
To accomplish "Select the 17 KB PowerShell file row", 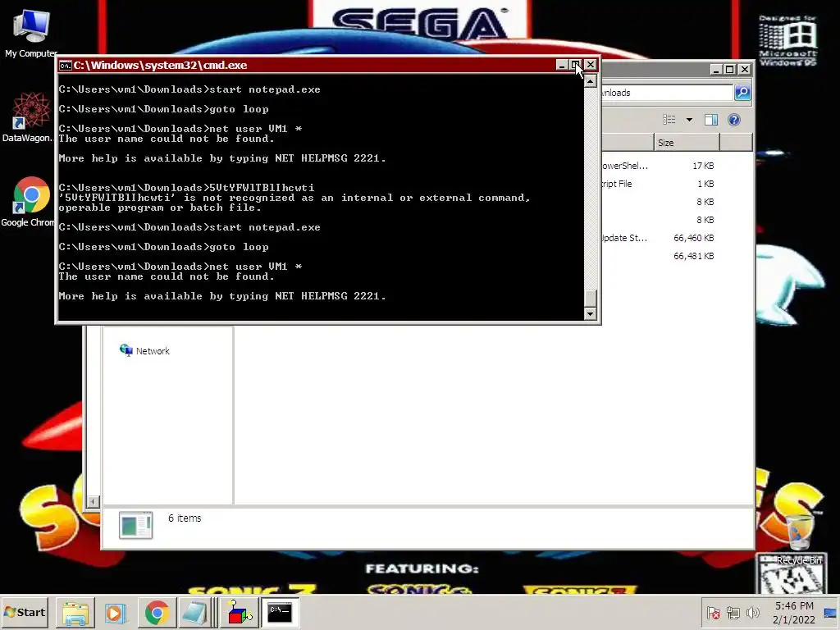I will click(x=659, y=166).
